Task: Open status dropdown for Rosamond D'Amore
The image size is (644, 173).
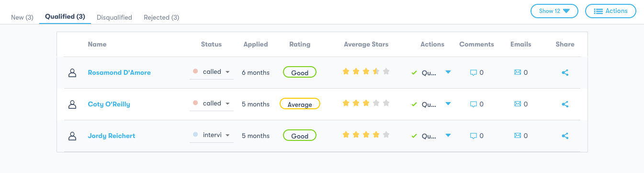Action: [212, 72]
